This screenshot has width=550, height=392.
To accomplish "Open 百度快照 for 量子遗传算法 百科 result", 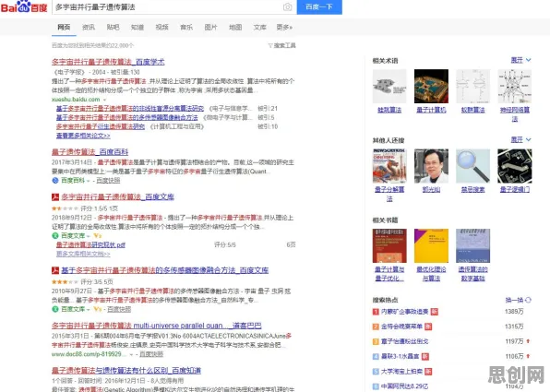I will [108, 181].
